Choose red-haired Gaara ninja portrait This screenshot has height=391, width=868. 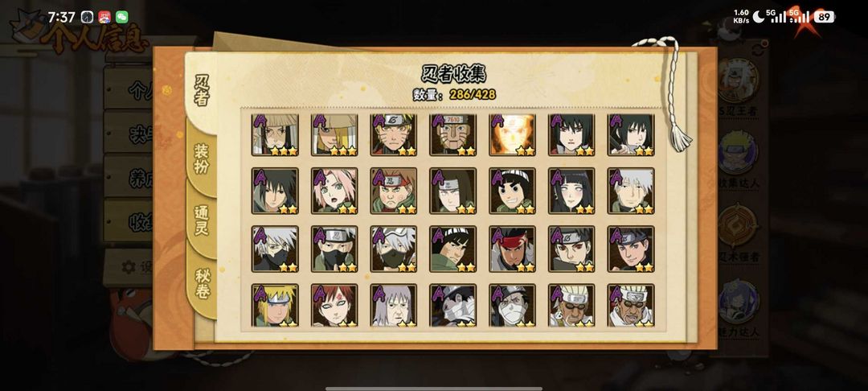tap(334, 305)
